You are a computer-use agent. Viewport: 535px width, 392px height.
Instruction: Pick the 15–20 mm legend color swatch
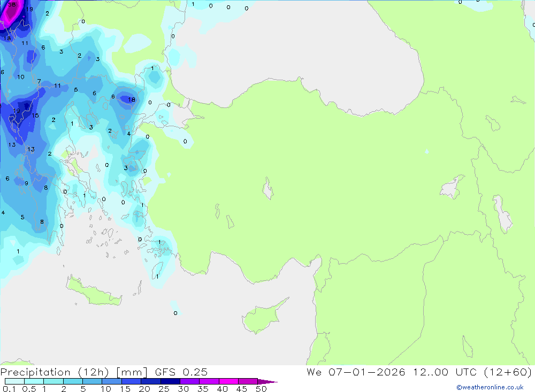click(x=132, y=381)
